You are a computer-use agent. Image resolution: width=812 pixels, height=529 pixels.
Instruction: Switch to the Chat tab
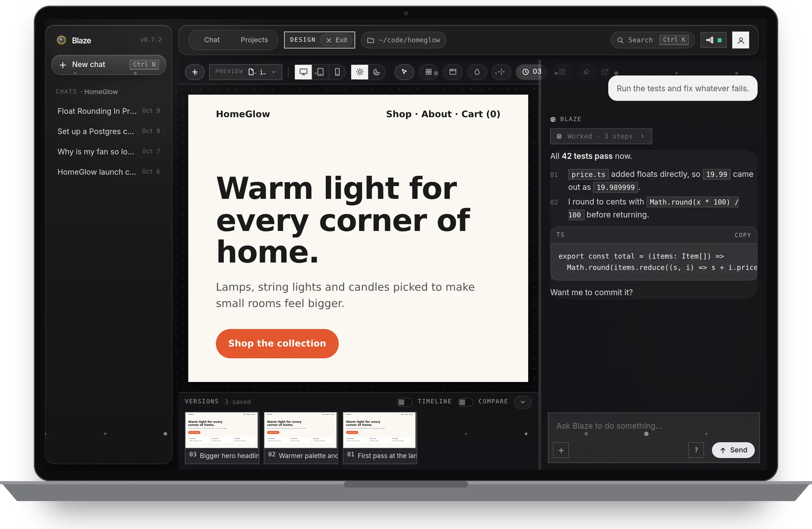point(212,40)
